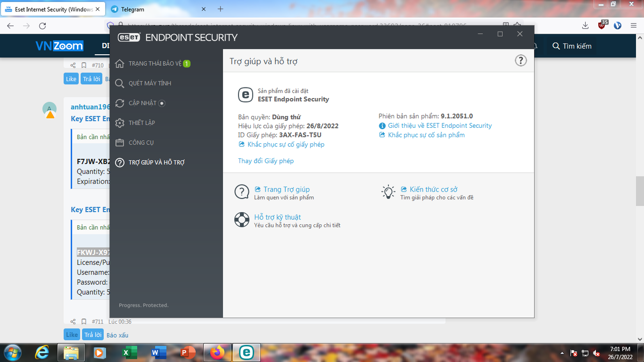
Task: Click the green notification badge on Trạng thái bảo vệ
Action: point(187,63)
